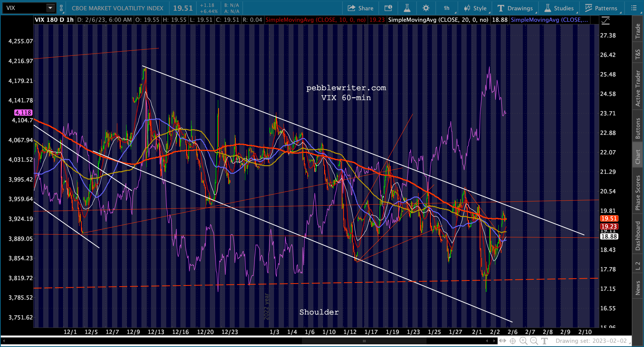Image resolution: width=644 pixels, height=347 pixels.
Task: Switch to the Trade sidebar tab
Action: (638, 31)
